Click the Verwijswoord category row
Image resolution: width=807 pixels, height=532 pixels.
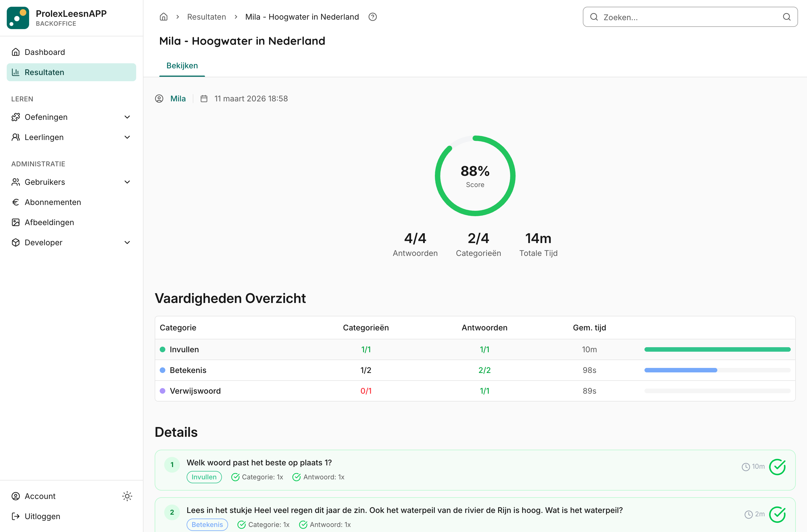tap(475, 391)
